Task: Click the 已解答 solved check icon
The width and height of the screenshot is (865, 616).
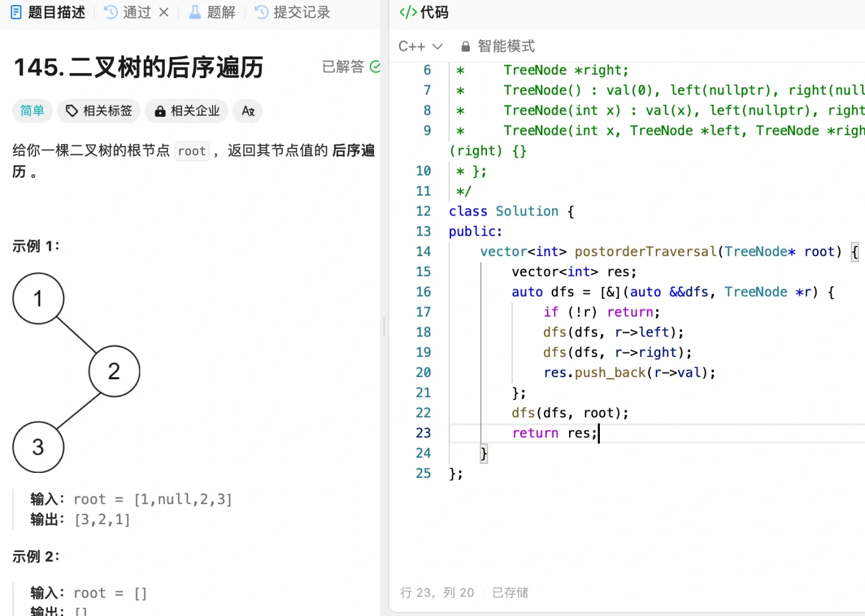Action: (375, 67)
